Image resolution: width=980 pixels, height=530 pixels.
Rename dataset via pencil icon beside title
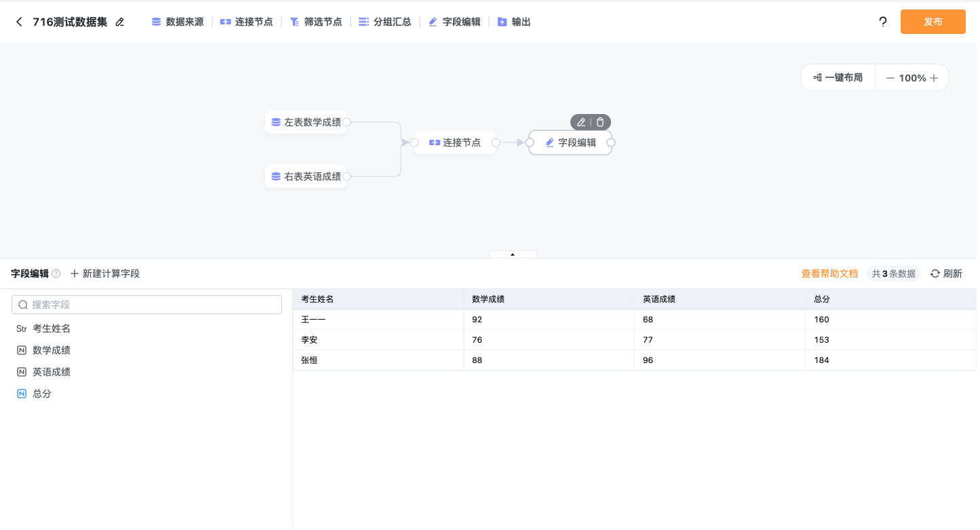coord(120,22)
